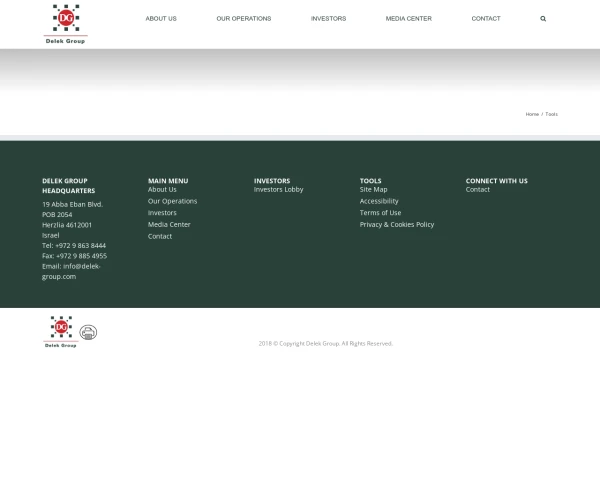Click the footer Delek Group logo
Viewport: 600px width, 480px height.
(x=61, y=332)
